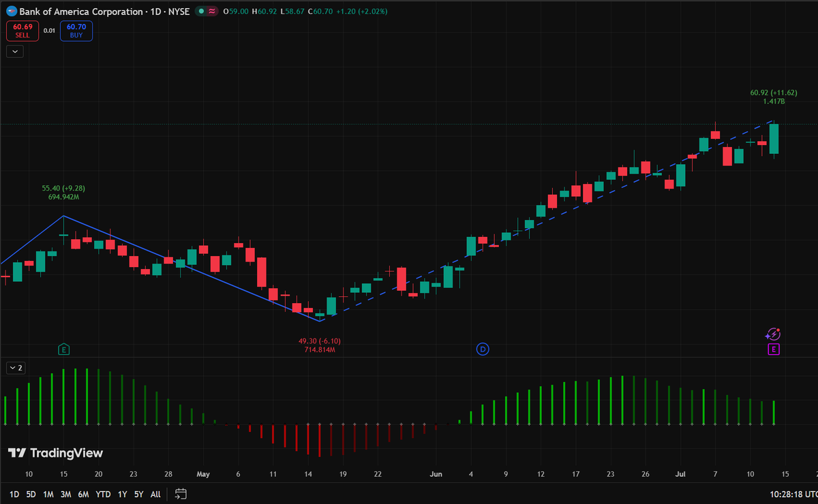This screenshot has height=504, width=818.
Task: Click the 694.942M volume label
Action: tap(63, 197)
